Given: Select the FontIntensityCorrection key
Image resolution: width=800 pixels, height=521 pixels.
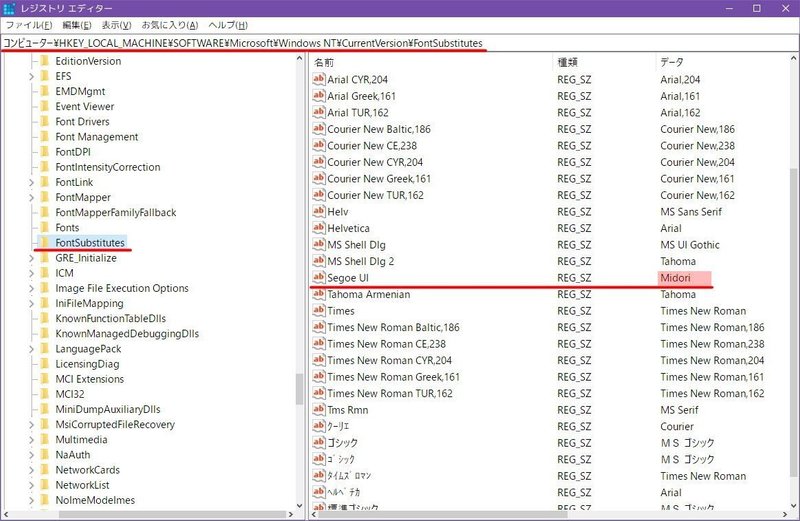Looking at the screenshot, I should coord(108,167).
